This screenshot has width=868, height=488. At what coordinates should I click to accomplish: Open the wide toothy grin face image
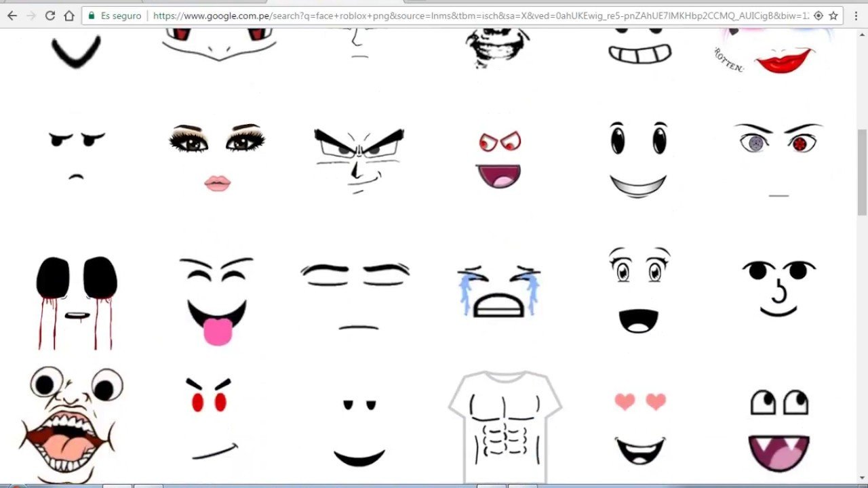[639, 47]
